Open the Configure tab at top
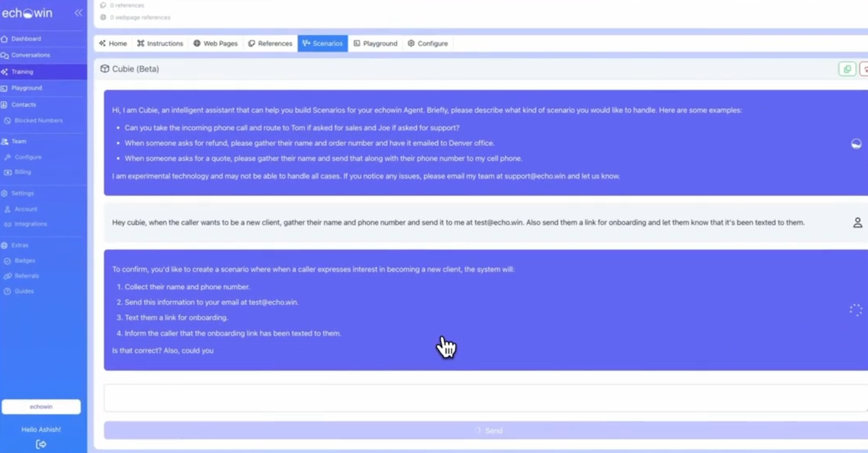This screenshot has width=868, height=453. click(x=428, y=44)
